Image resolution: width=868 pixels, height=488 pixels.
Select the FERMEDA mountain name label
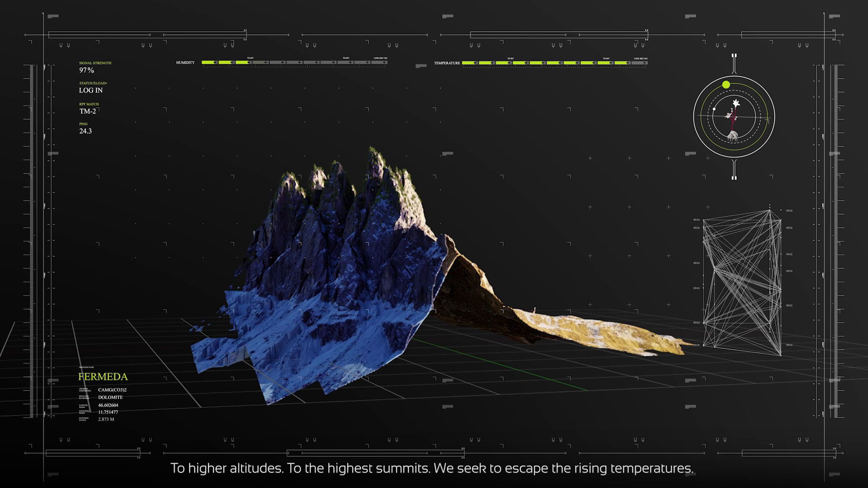point(103,376)
